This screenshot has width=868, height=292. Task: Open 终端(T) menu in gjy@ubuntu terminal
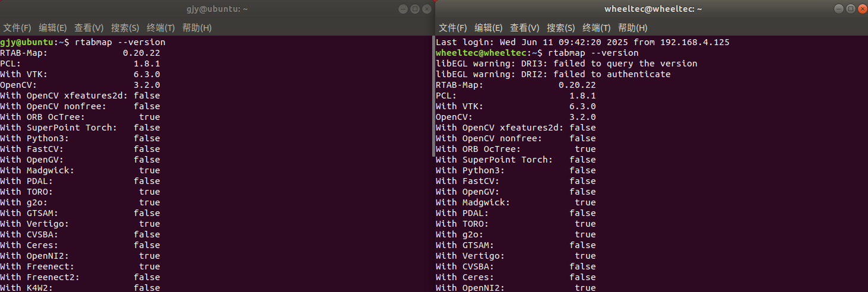pyautogui.click(x=160, y=28)
